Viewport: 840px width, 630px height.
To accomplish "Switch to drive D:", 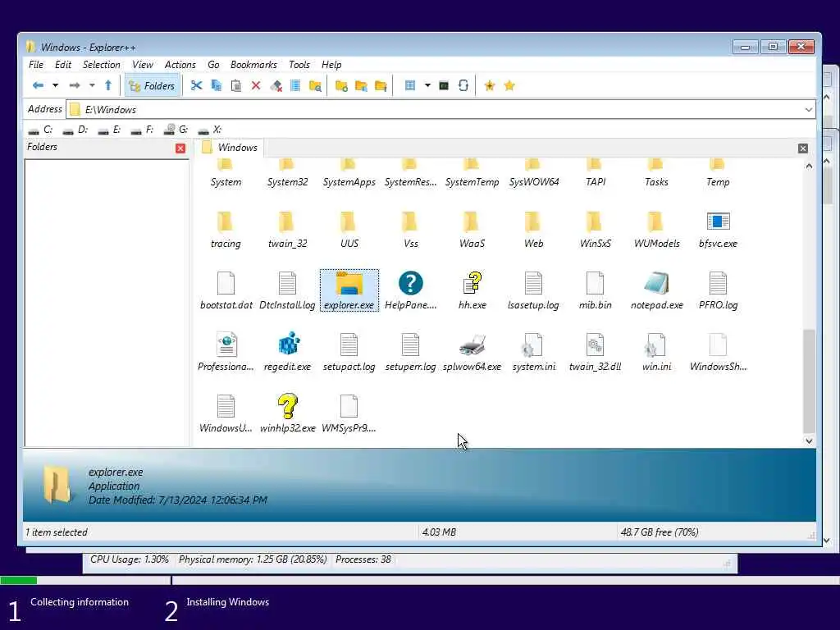I will pos(75,129).
